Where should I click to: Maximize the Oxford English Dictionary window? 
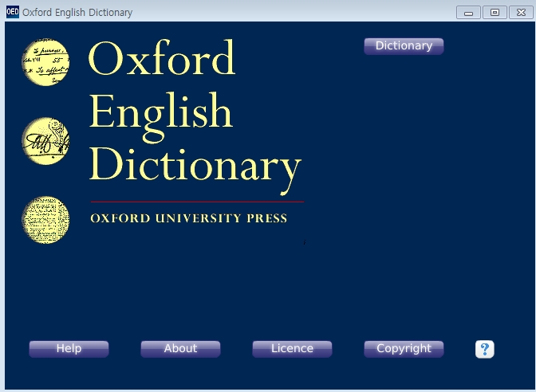click(x=495, y=13)
